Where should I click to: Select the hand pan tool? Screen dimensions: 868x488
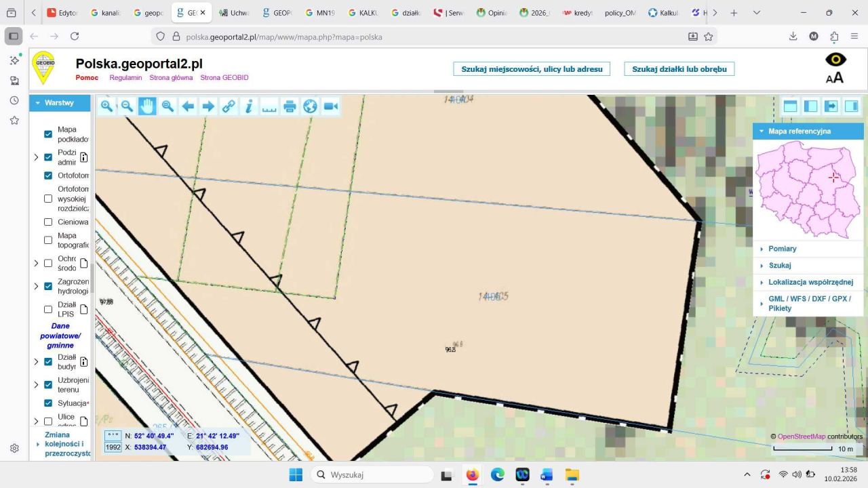[147, 106]
